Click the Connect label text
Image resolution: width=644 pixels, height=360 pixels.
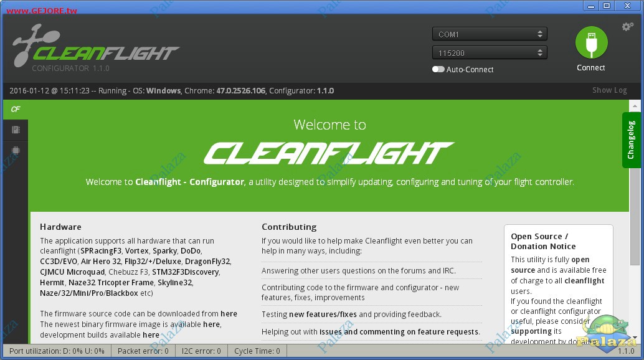pos(590,68)
